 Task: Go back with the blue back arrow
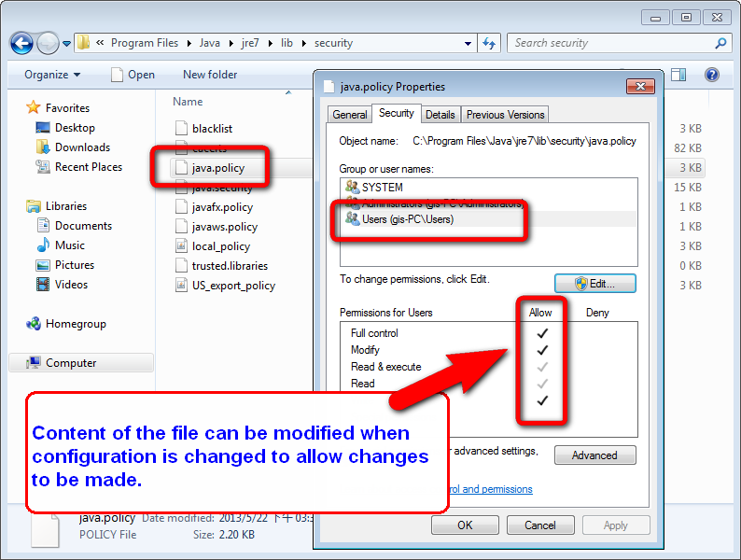(21, 44)
